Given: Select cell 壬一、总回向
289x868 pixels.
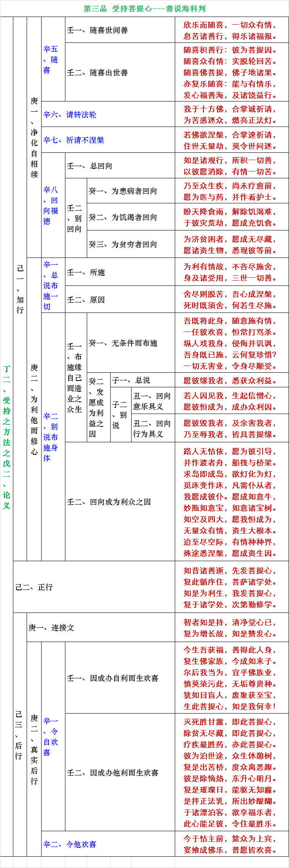Looking at the screenshot, I should (x=120, y=166).
